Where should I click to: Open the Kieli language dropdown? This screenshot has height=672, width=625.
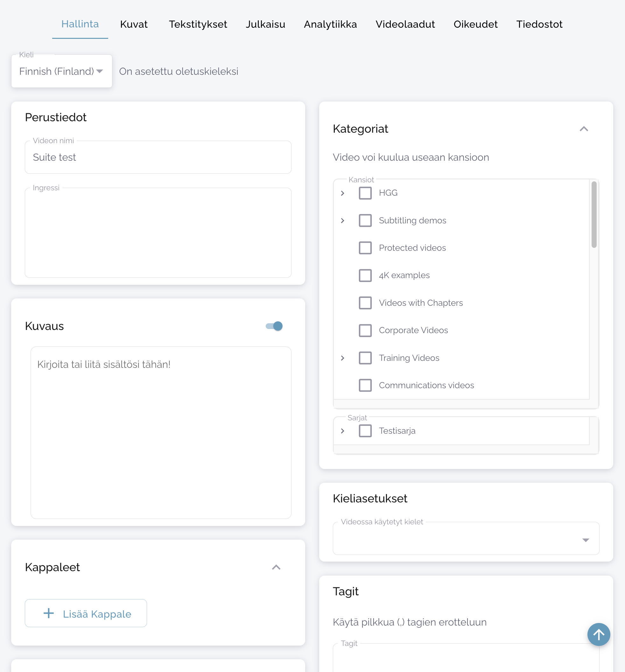(x=61, y=71)
